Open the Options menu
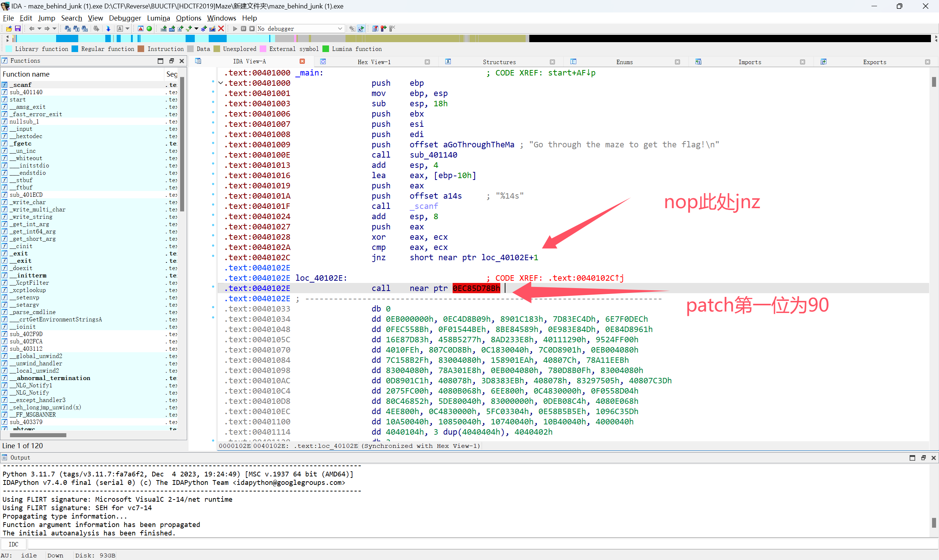Viewport: 939px width, 560px height. click(x=189, y=18)
